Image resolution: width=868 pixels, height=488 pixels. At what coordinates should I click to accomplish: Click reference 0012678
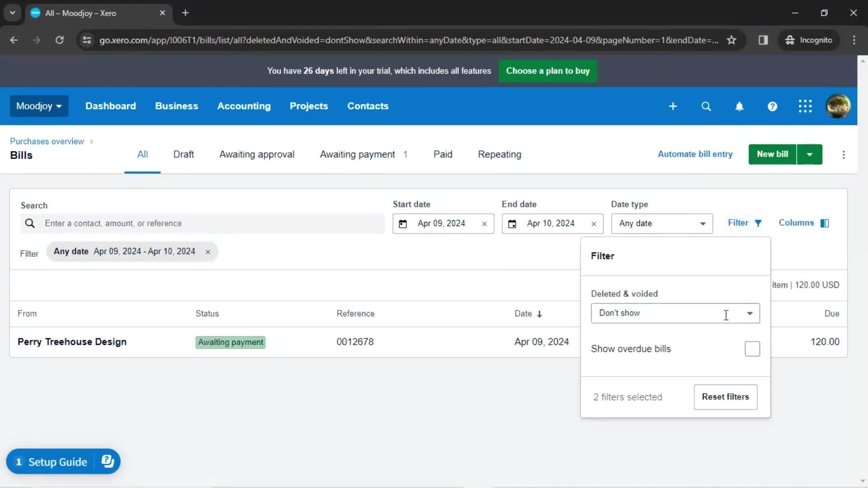tap(355, 342)
